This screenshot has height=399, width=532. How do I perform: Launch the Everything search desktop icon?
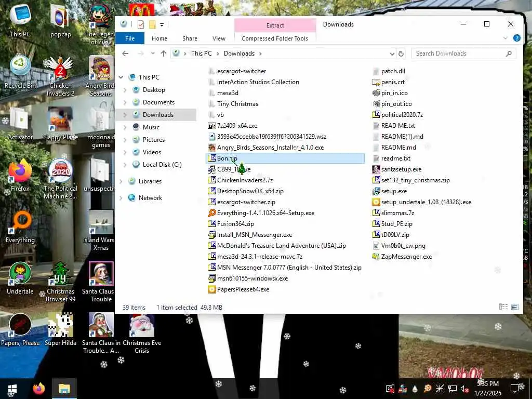(x=20, y=227)
